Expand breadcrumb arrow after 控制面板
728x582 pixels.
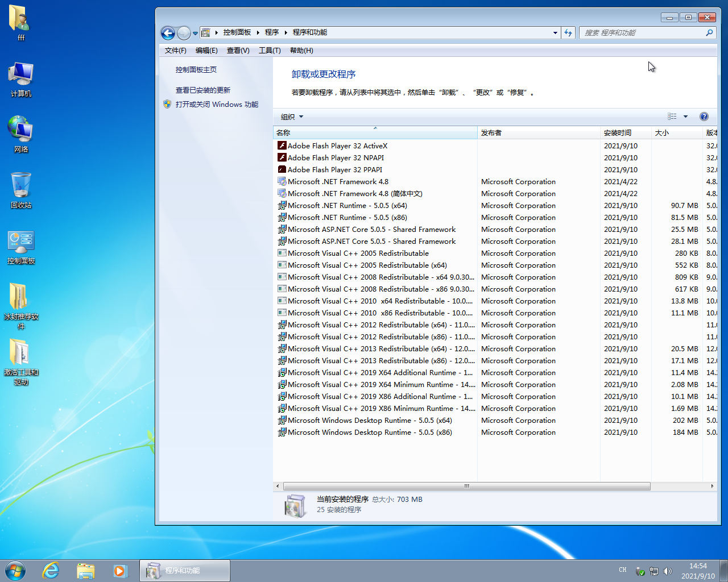258,32
